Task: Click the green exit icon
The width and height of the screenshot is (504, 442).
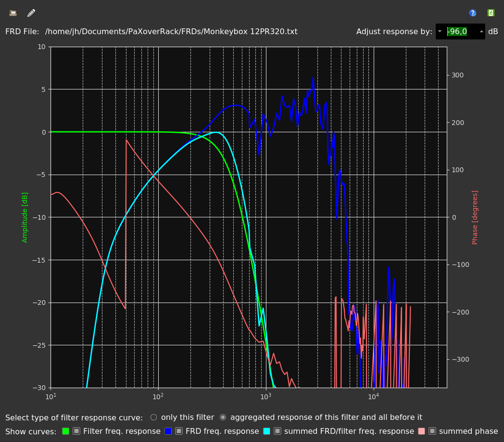Action: point(491,13)
